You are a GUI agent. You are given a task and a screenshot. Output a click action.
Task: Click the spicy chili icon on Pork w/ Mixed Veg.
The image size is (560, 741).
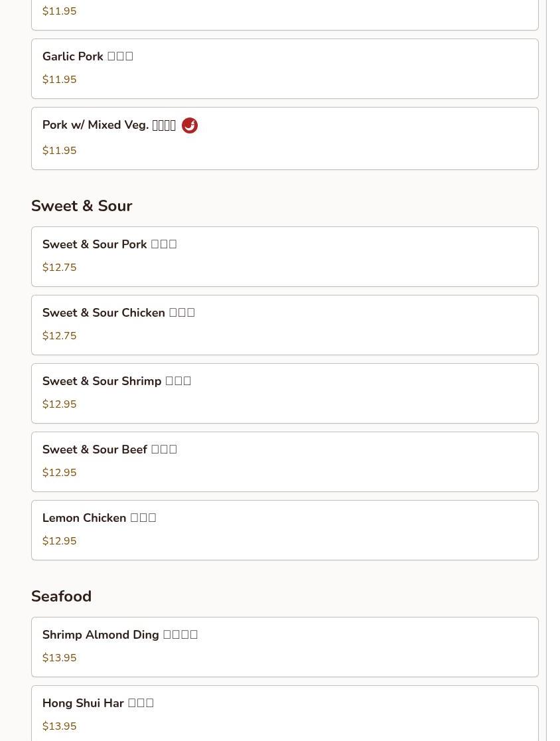click(189, 125)
